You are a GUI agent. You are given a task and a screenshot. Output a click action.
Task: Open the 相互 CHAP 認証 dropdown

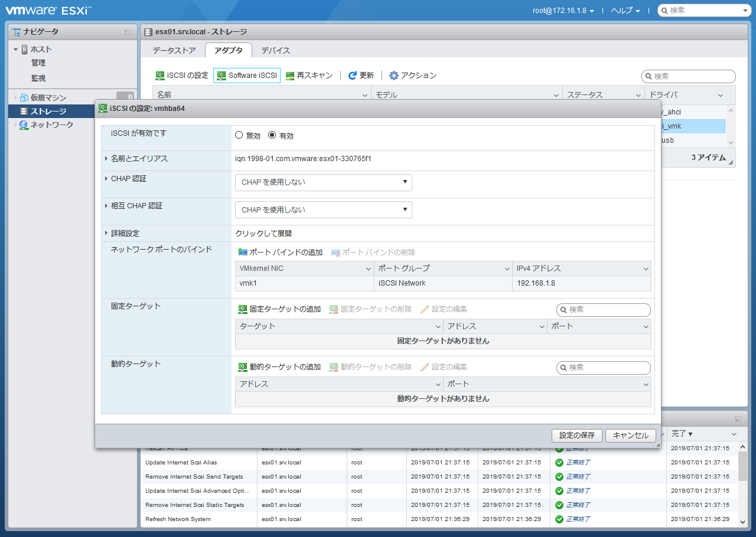[323, 209]
